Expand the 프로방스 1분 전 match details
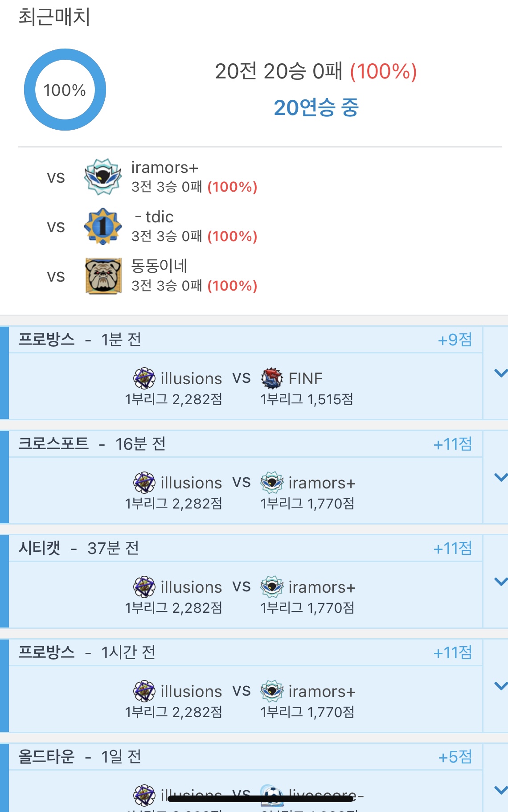This screenshot has height=812, width=508. click(x=500, y=373)
